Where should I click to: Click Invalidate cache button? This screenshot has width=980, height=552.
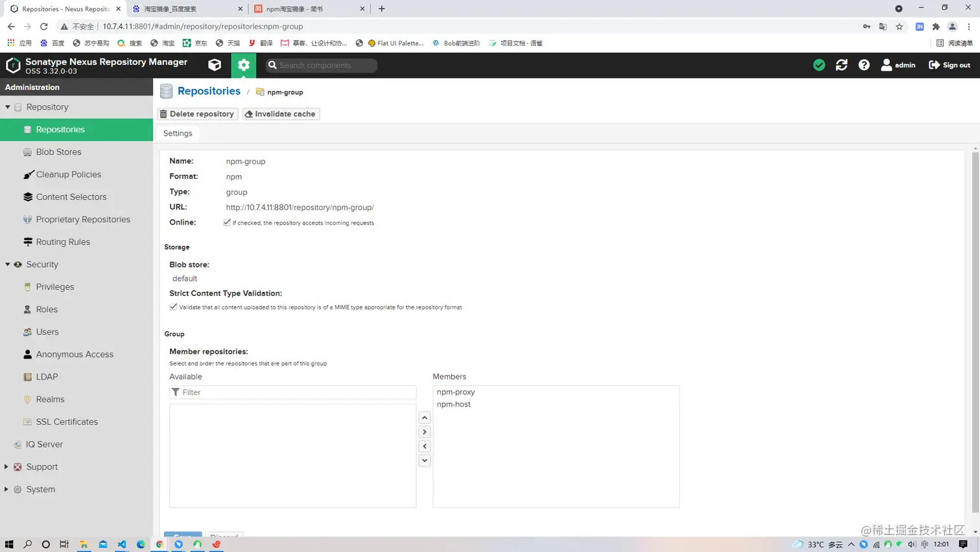pos(281,114)
